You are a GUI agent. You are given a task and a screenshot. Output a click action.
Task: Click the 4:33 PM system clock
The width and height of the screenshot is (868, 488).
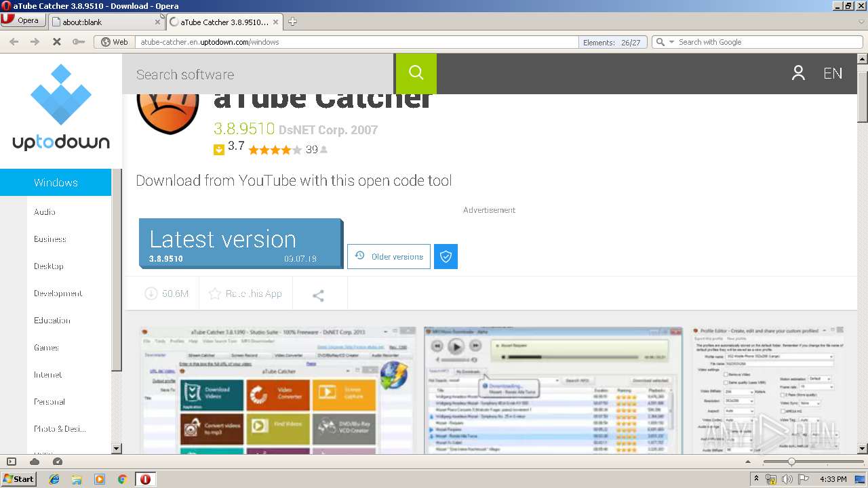[x=833, y=479]
